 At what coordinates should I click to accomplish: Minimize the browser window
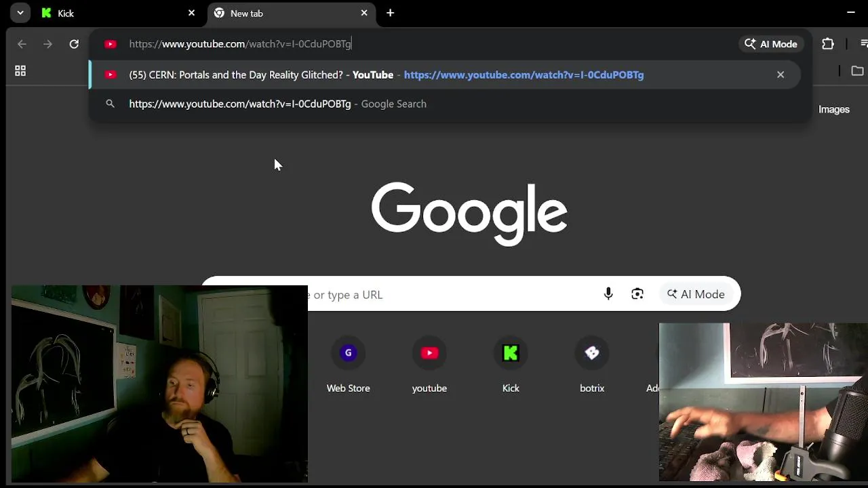[x=851, y=12]
